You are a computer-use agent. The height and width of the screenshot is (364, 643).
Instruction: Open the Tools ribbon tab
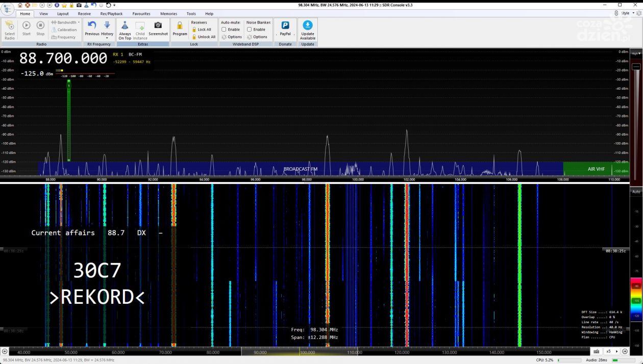tap(191, 14)
